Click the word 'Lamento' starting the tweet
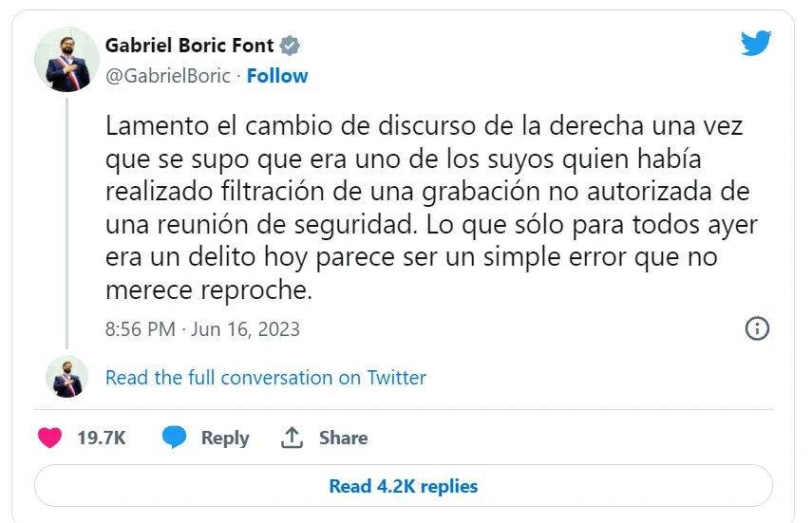Viewport: 812px width, 523px height. (x=147, y=126)
